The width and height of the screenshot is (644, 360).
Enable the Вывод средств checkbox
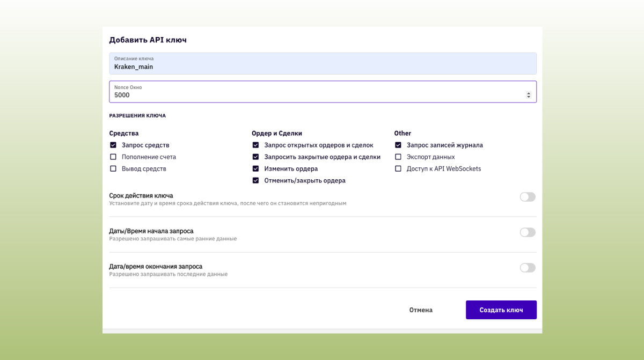[113, 168]
